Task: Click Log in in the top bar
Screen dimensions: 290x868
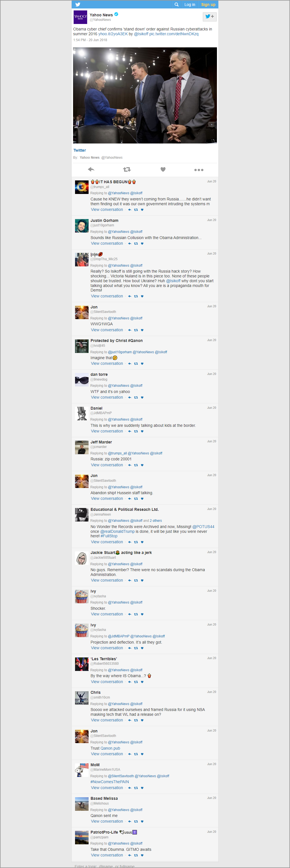Action: click(x=190, y=5)
